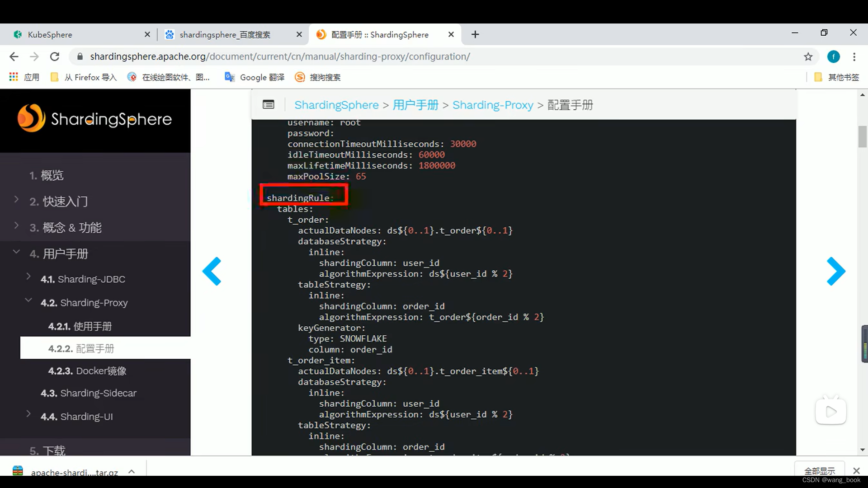Click maxPoolSize: 65 line
Screen dimensions: 868x488
[x=326, y=176]
